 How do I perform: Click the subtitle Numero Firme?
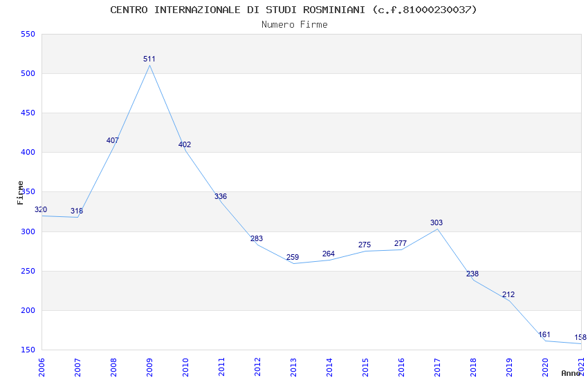coord(295,25)
